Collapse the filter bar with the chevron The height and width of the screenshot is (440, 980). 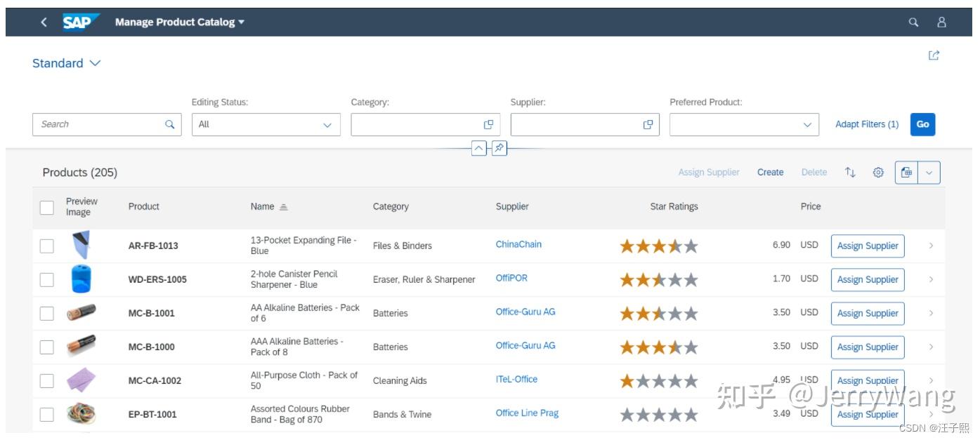click(478, 148)
